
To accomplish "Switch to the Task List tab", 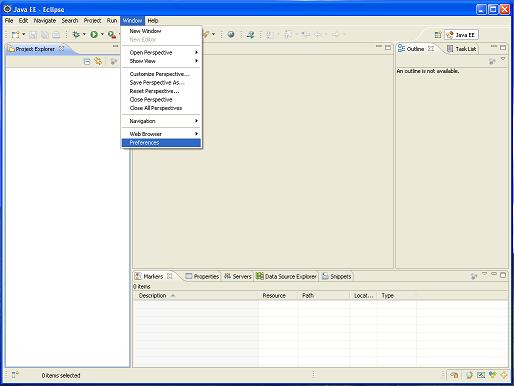I will [462, 49].
